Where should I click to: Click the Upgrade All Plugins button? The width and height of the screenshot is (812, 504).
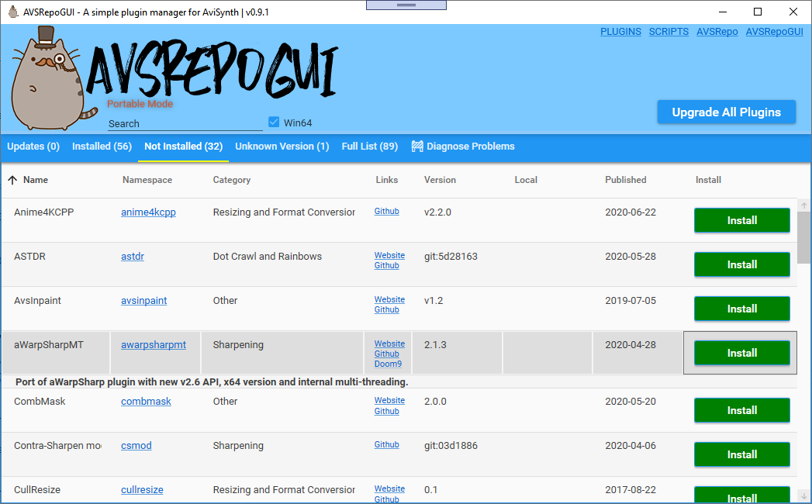726,112
